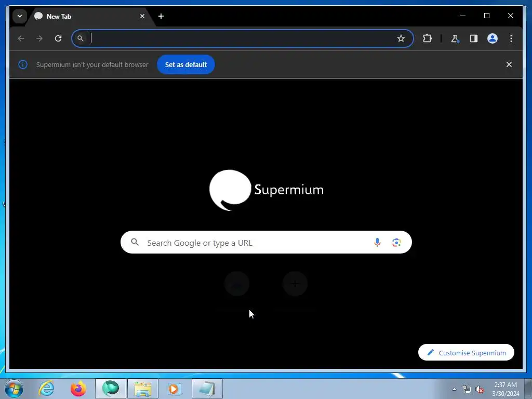
Task: Toggle the side panel icon
Action: pos(474,38)
